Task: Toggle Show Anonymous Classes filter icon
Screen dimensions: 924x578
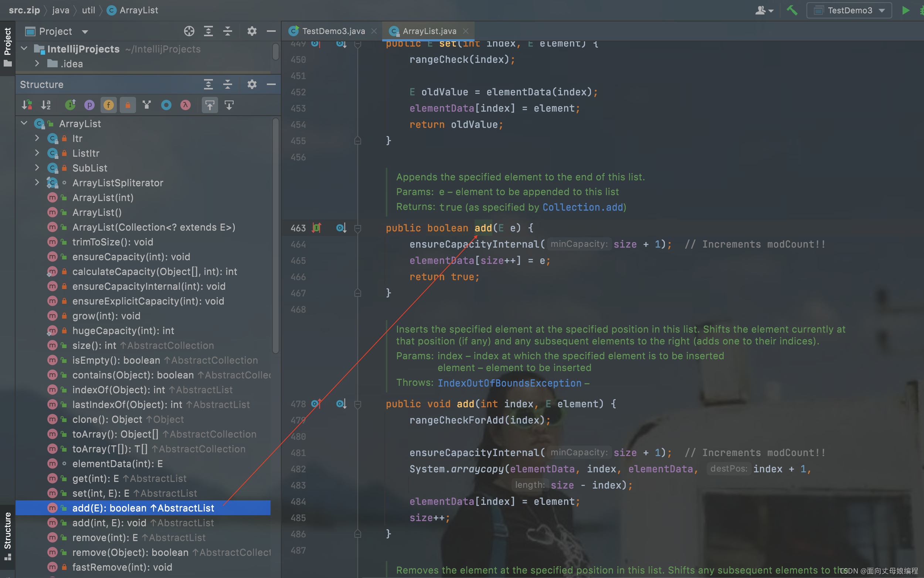Action: 166,105
